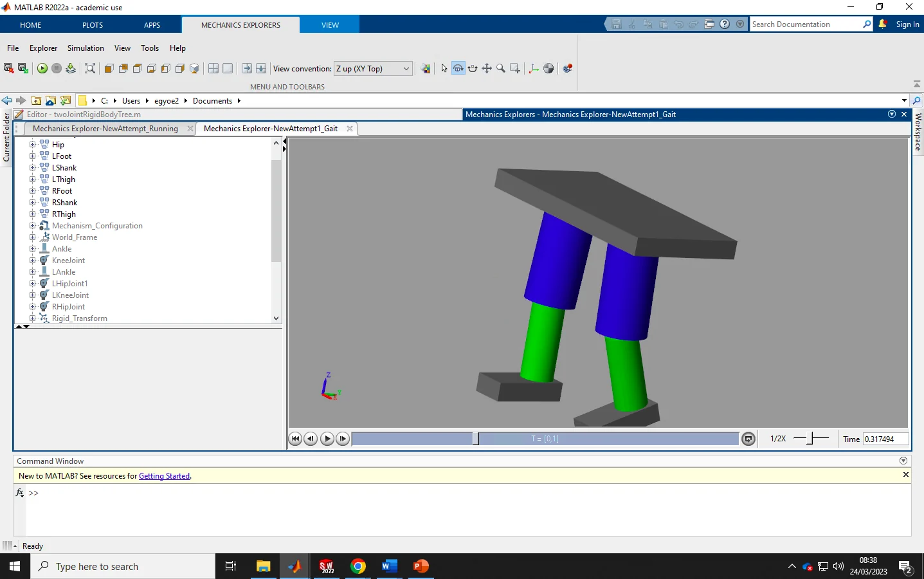
Task: Select the Zoom magnifier tool
Action: point(501,68)
